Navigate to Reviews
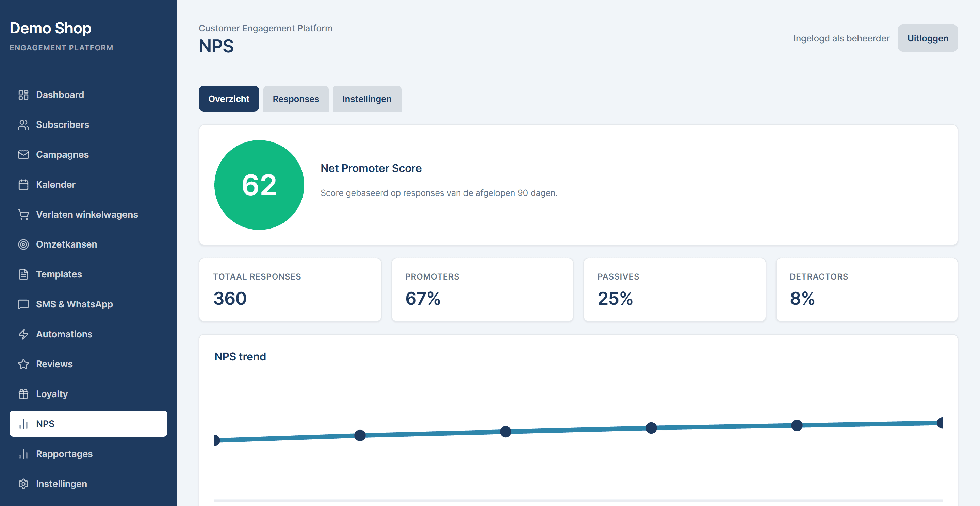The width and height of the screenshot is (980, 506). (x=88, y=364)
